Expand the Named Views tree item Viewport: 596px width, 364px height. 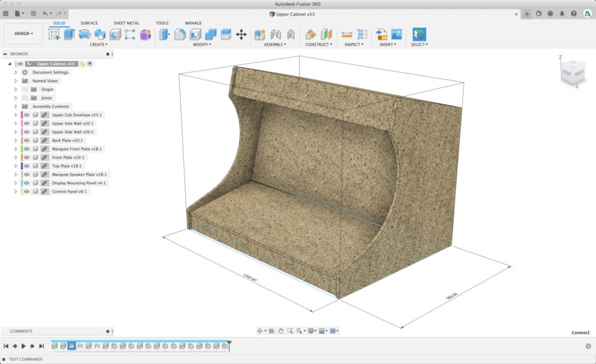tap(15, 81)
